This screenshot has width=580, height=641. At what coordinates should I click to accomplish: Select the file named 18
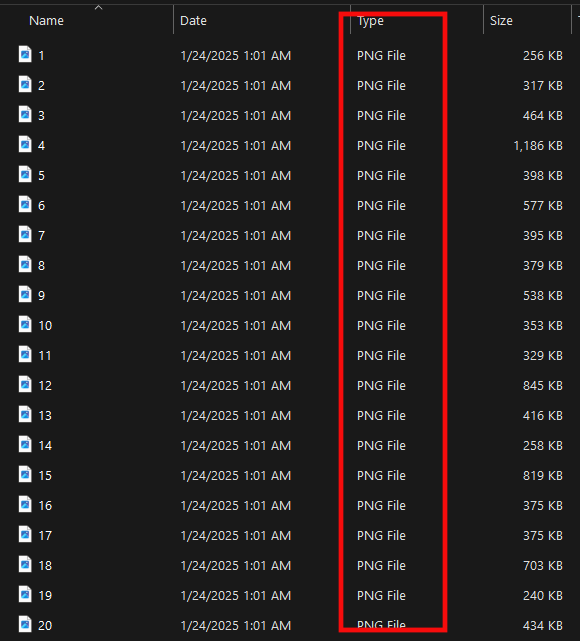click(45, 566)
